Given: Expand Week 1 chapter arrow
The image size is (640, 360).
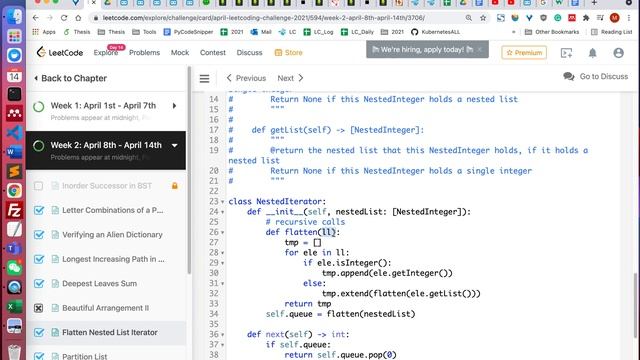Looking at the screenshot, I should point(174,106).
